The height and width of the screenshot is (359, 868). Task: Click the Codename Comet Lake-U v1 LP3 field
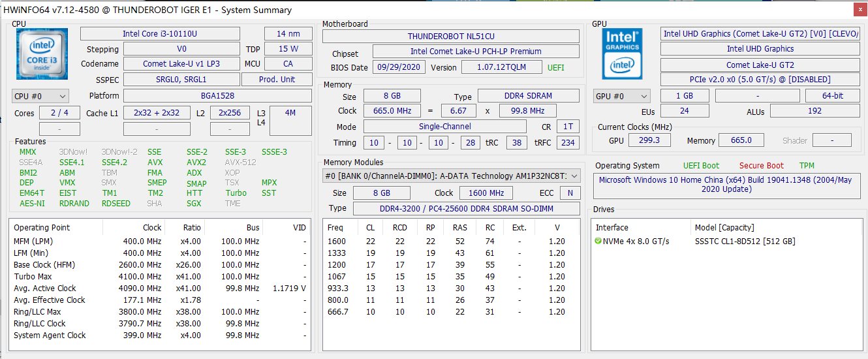pos(181,64)
